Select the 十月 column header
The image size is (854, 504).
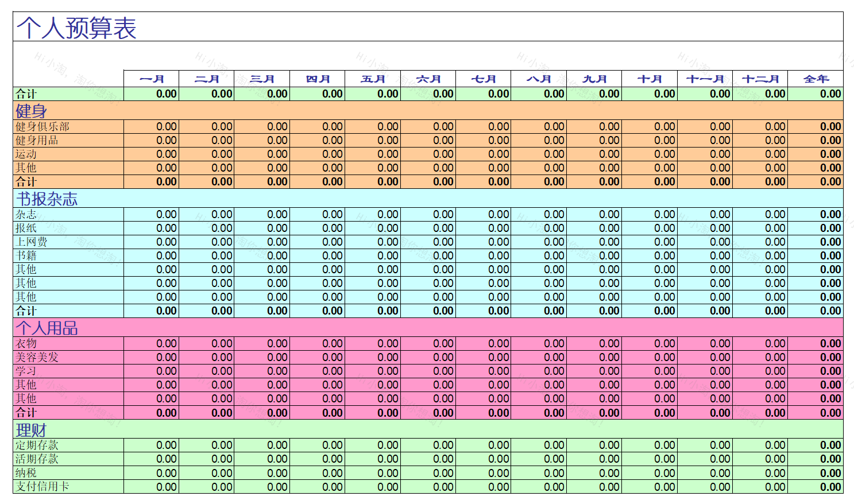[650, 79]
